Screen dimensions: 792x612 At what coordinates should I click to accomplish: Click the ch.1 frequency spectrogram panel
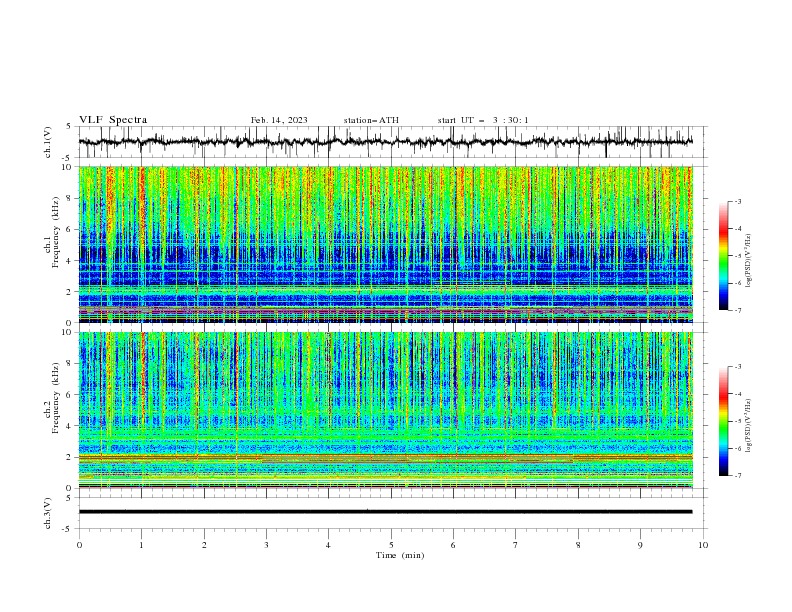[385, 244]
